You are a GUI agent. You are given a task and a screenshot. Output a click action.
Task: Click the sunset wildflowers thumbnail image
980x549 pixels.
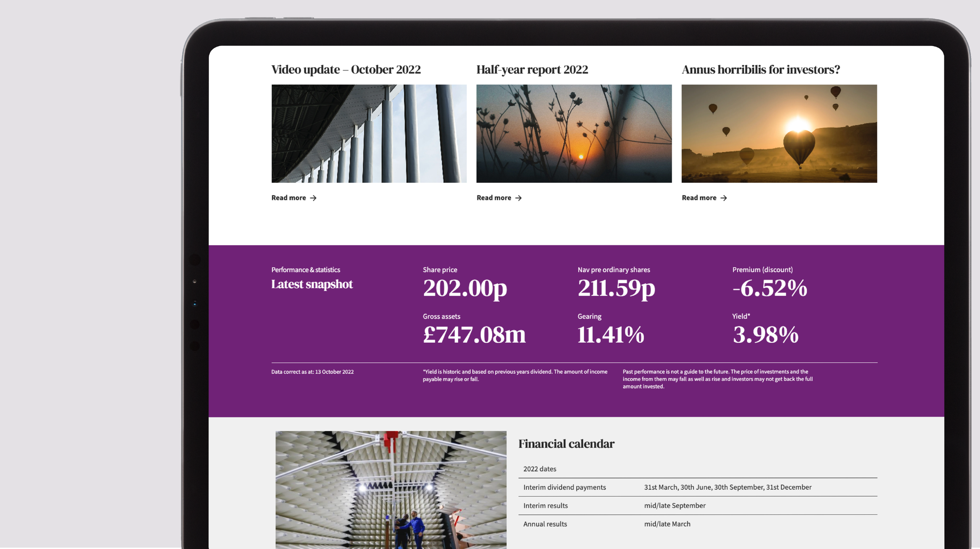(x=574, y=133)
